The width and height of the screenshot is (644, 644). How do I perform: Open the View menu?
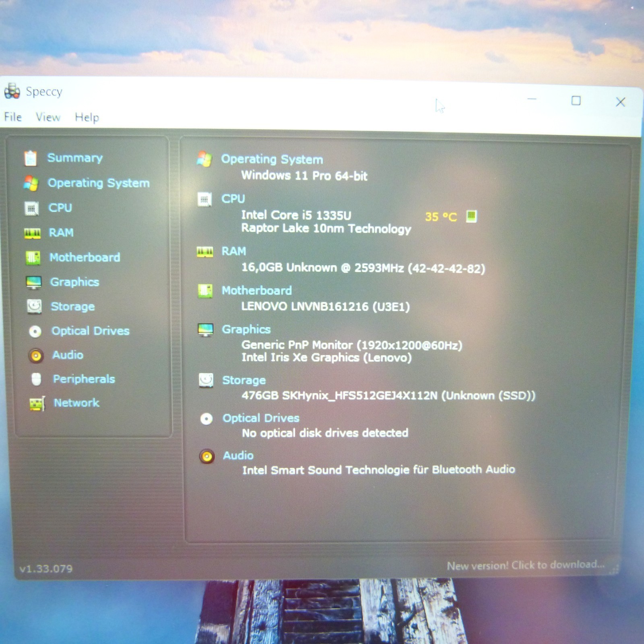click(x=48, y=118)
